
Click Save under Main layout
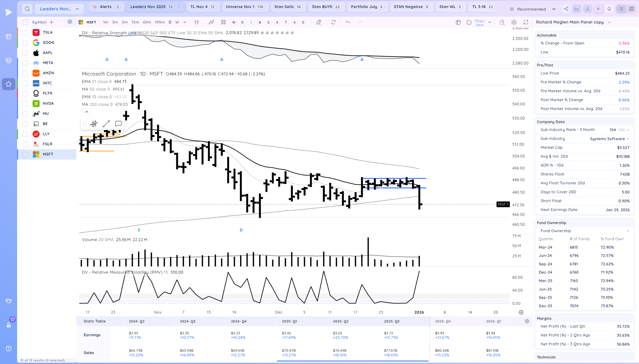(479, 25)
